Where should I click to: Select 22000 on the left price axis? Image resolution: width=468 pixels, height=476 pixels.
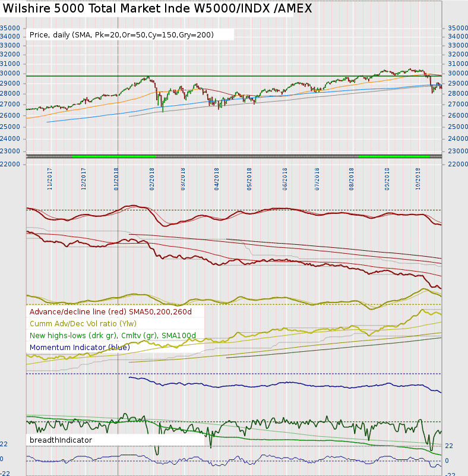(x=10, y=164)
